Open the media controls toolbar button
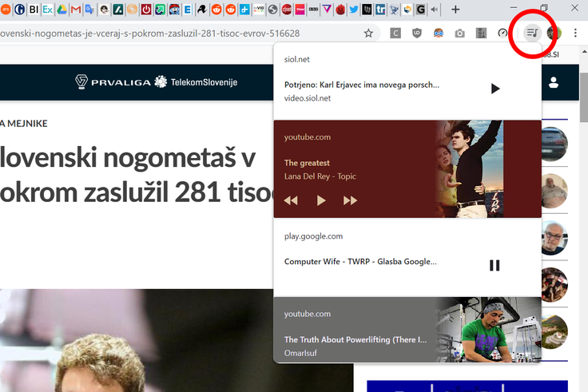 [532, 33]
